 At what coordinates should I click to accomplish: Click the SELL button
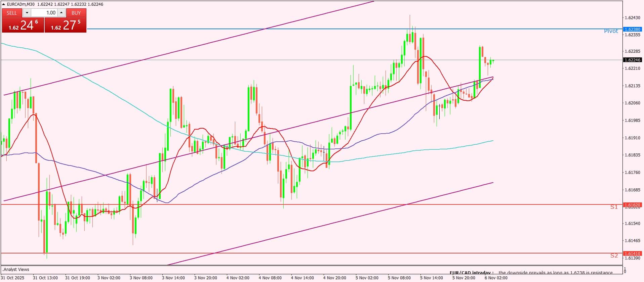(12, 13)
